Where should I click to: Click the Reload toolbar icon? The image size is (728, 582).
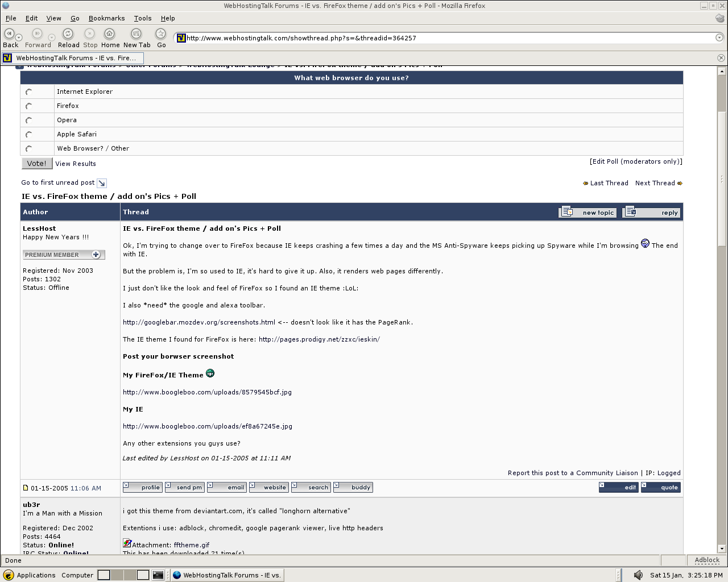click(68, 34)
